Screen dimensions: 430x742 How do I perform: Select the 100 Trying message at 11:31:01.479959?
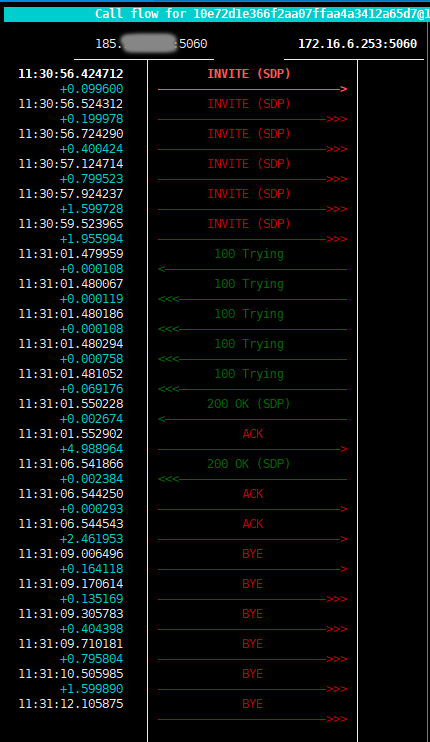pyautogui.click(x=249, y=254)
